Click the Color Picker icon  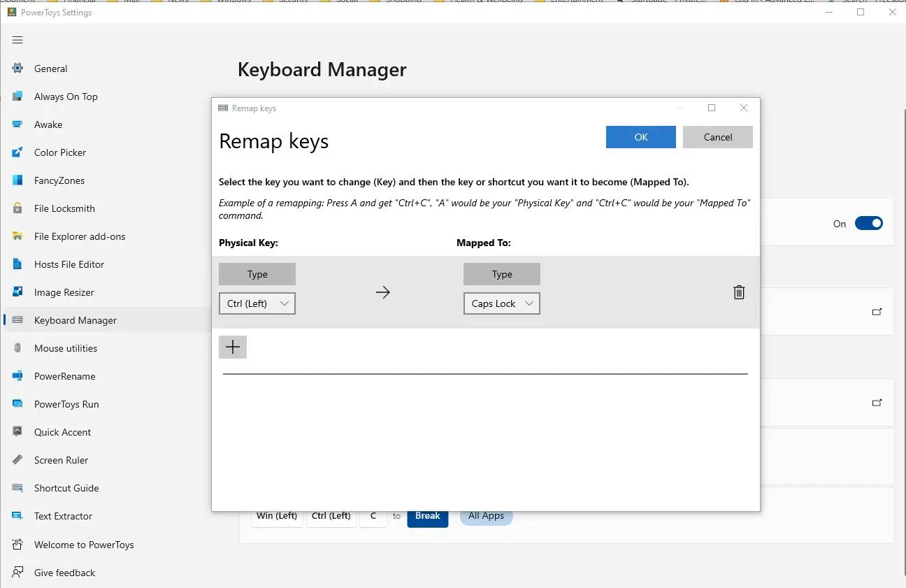(17, 152)
